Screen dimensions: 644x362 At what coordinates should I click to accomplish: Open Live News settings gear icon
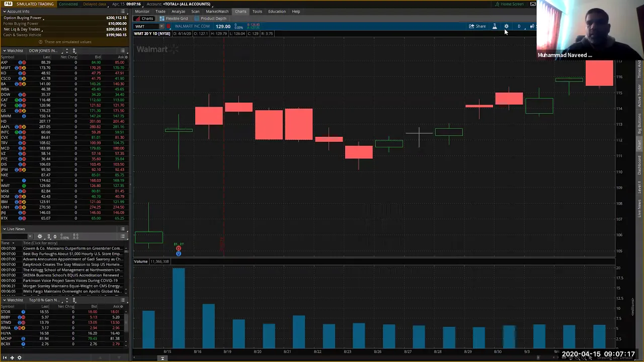[x=40, y=236]
